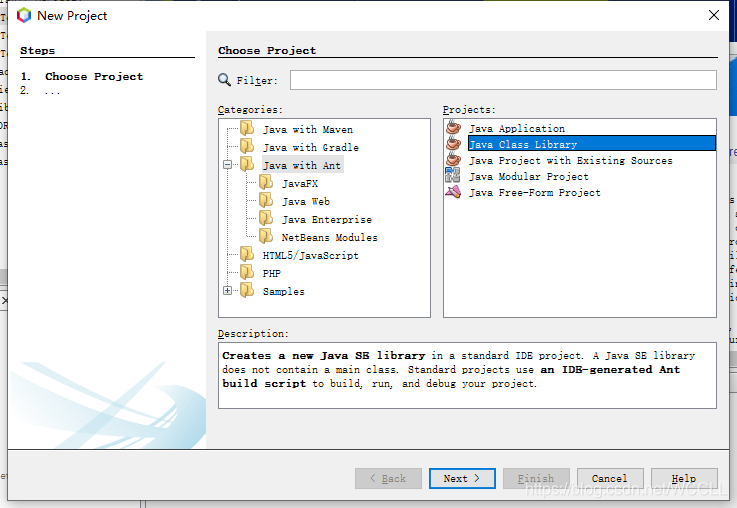The image size is (737, 508).
Task: Close the New Project dialog
Action: coord(713,15)
